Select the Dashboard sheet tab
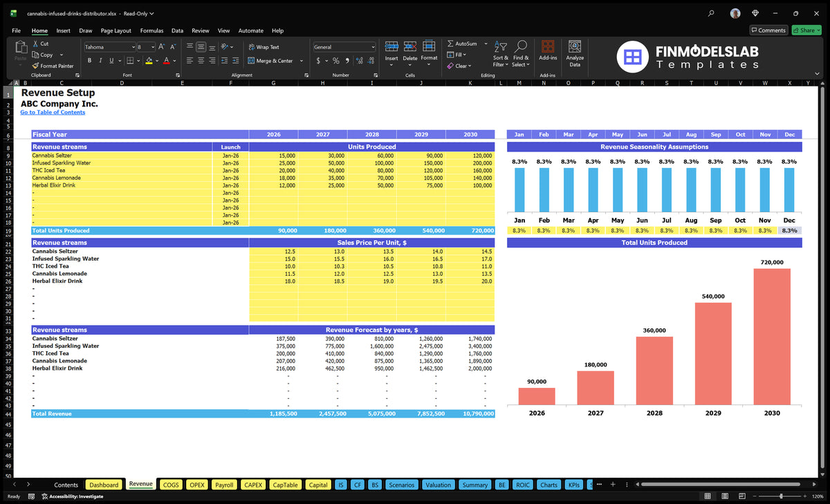The image size is (830, 504). (x=104, y=485)
